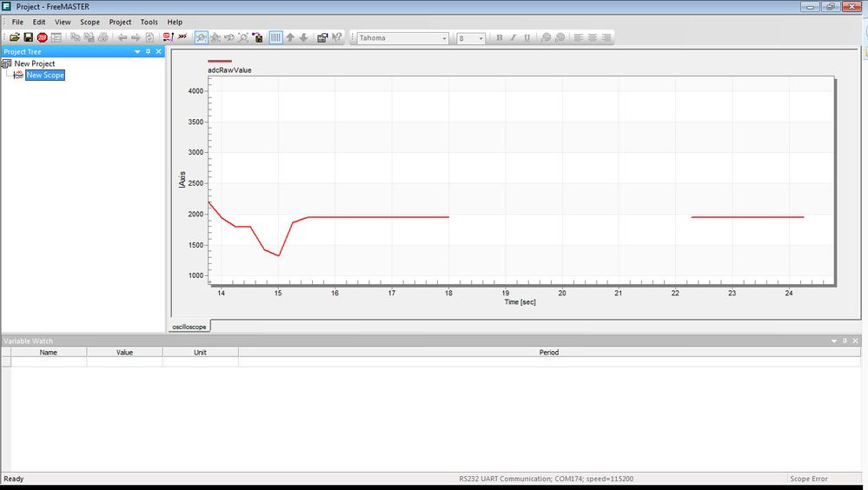Toggle Italic formatting
868x490 pixels.
(514, 37)
